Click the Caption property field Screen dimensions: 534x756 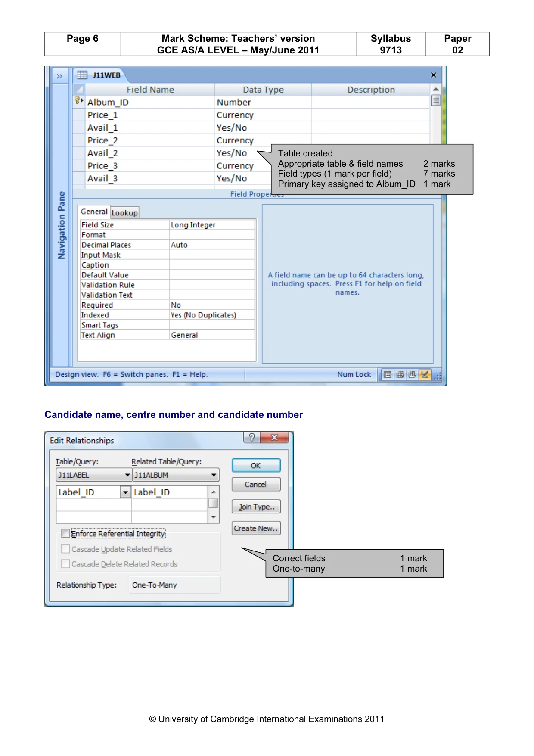pos(212,265)
